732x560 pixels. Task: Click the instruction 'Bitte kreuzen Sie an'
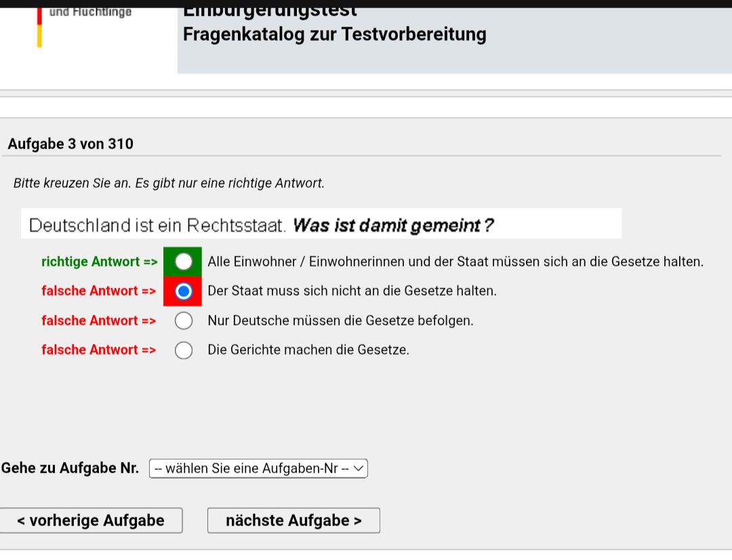pos(169,184)
